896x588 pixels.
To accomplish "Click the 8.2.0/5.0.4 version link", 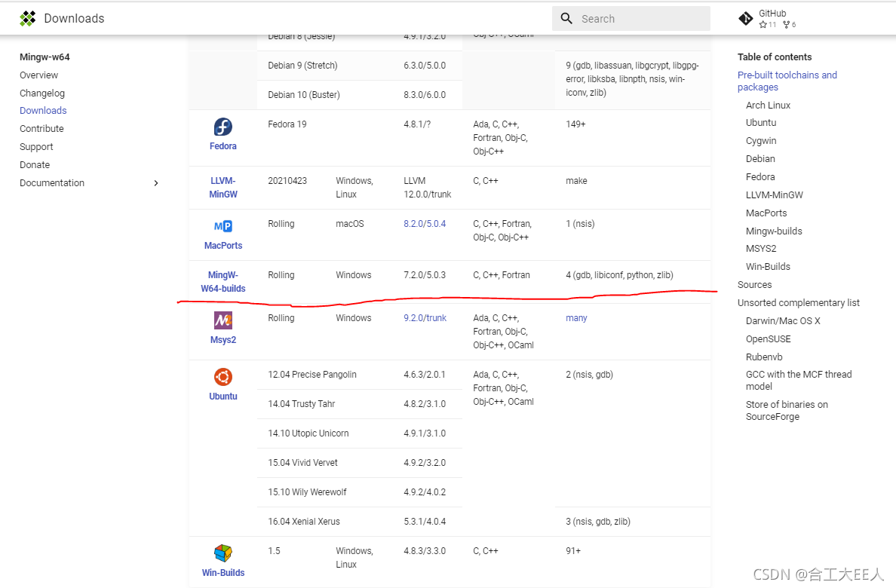I will pyautogui.click(x=425, y=223).
